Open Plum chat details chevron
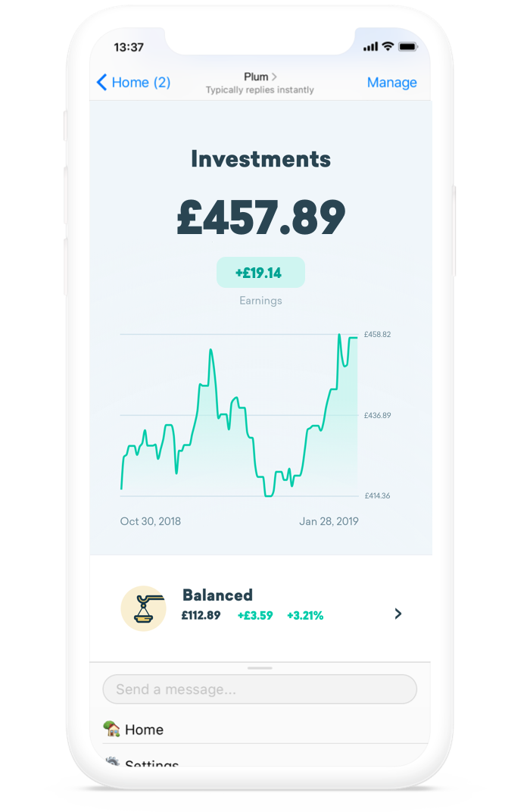Viewport: 530px width, 812px height. click(x=274, y=77)
